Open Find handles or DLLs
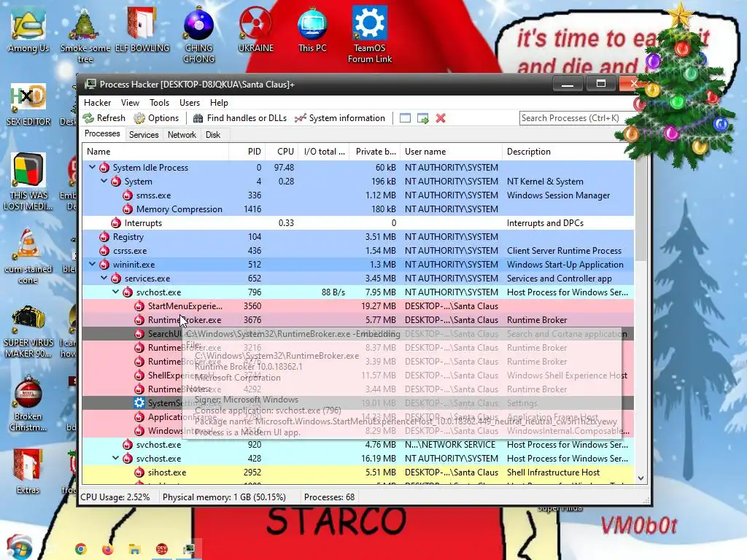Viewport: 747px width, 560px height. (x=240, y=118)
